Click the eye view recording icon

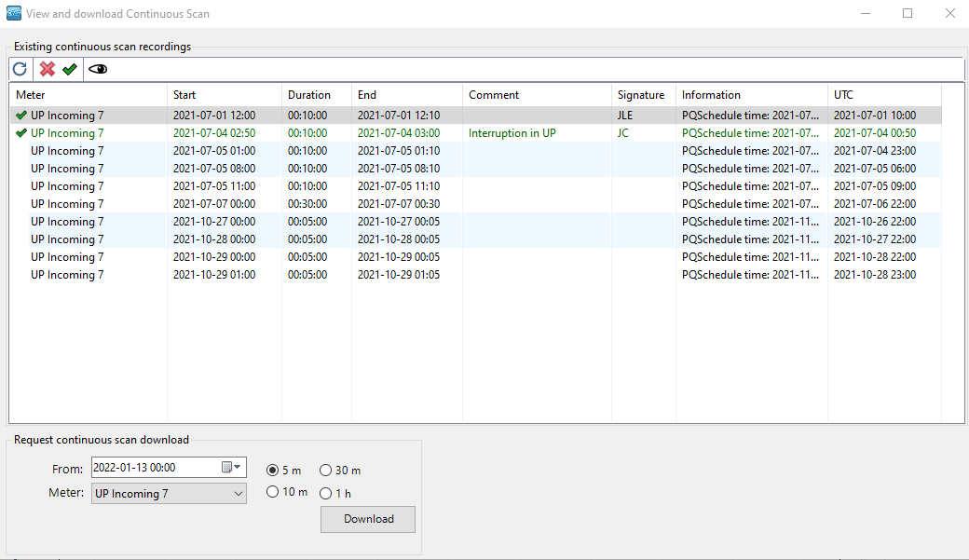pyautogui.click(x=98, y=69)
